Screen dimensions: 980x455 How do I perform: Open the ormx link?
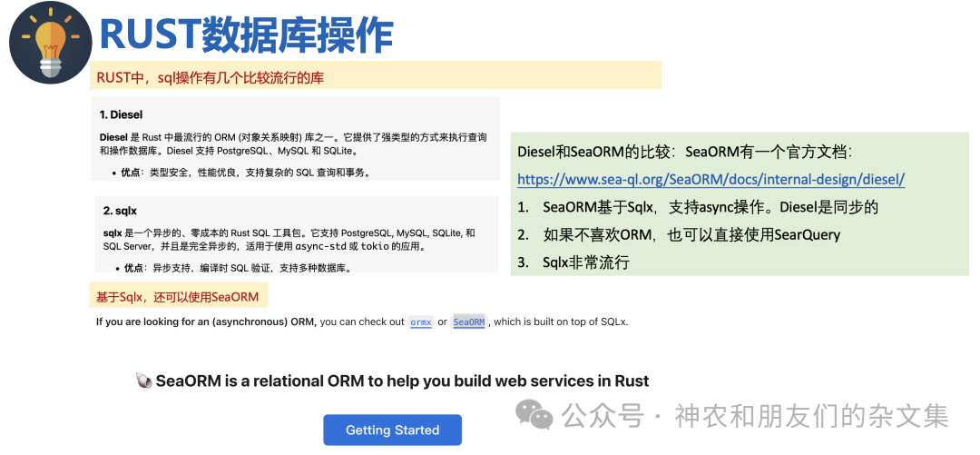click(421, 322)
